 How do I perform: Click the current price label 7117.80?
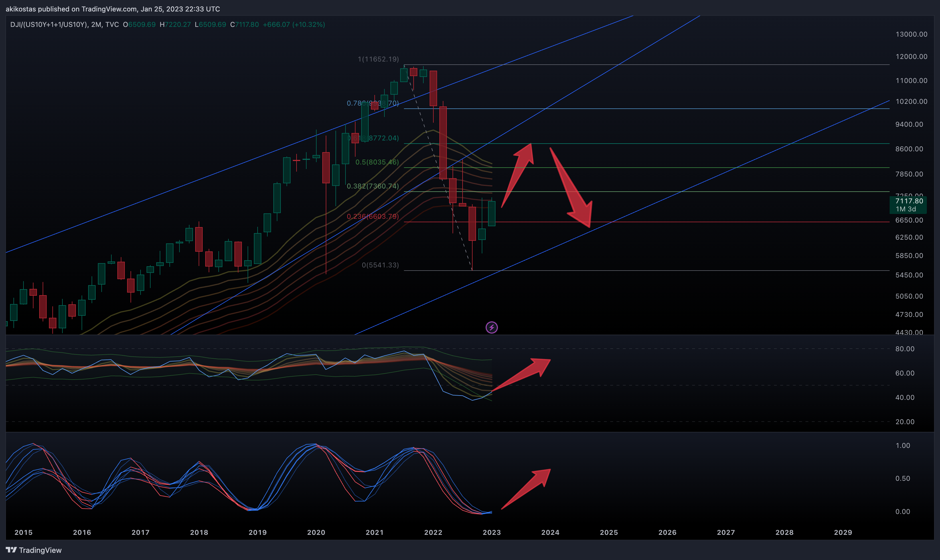coord(909,201)
